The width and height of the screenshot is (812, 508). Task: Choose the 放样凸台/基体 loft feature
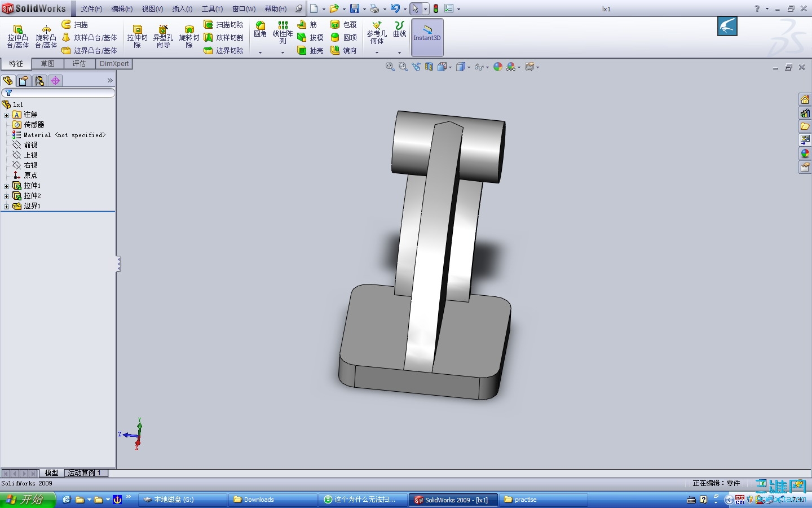click(x=89, y=37)
